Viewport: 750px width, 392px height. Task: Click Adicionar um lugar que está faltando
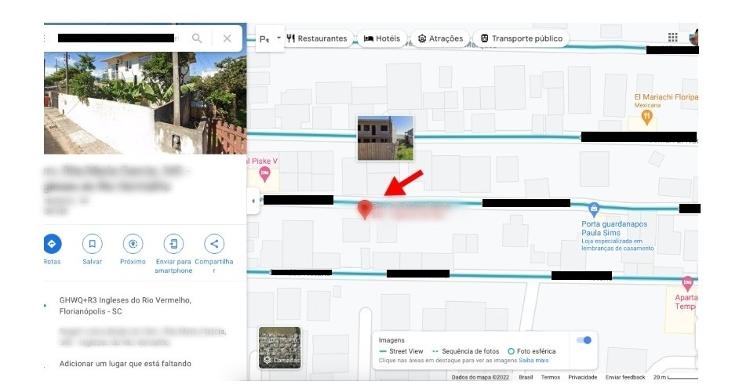(125, 363)
